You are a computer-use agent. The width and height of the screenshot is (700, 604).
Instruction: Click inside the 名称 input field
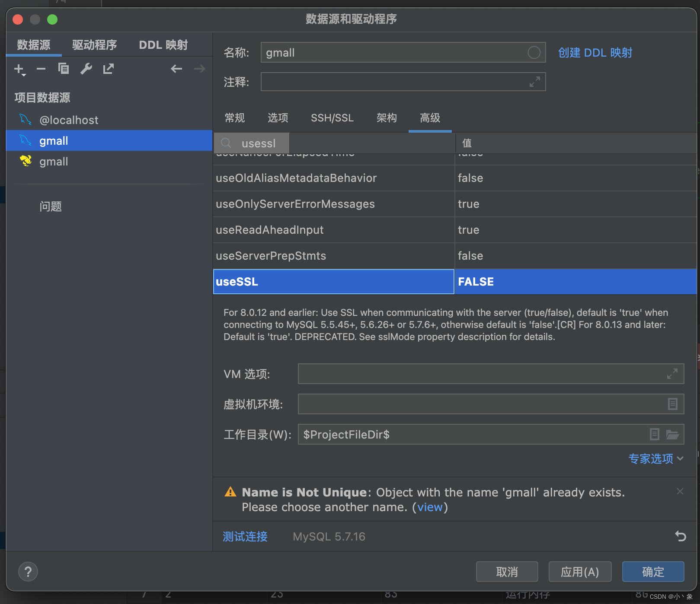point(389,52)
